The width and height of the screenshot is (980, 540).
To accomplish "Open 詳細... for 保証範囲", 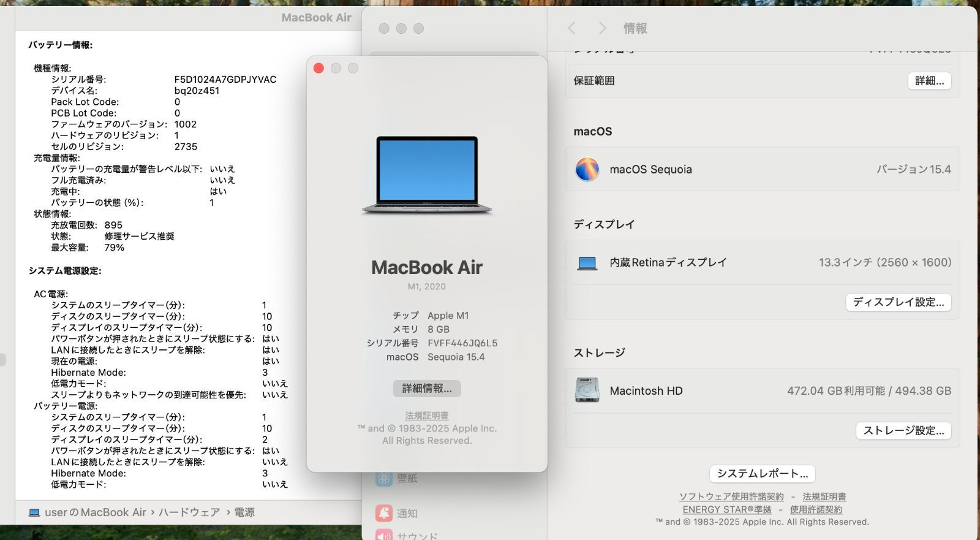I will pyautogui.click(x=929, y=81).
